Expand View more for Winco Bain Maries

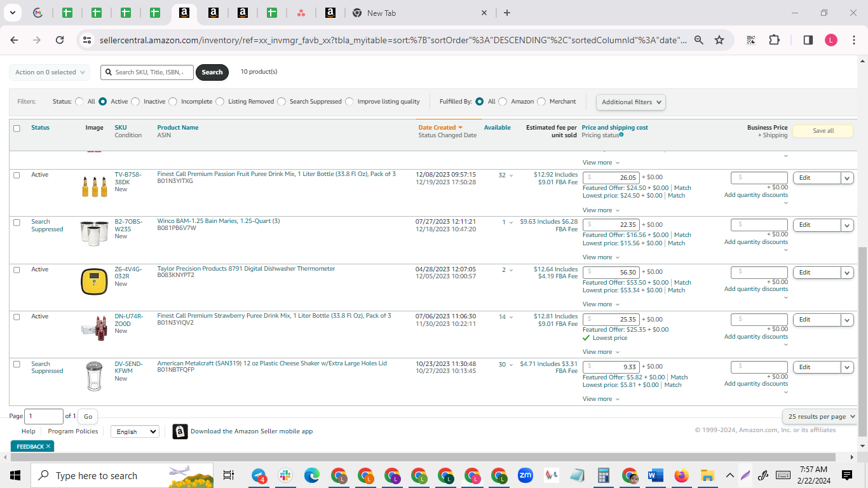point(600,257)
